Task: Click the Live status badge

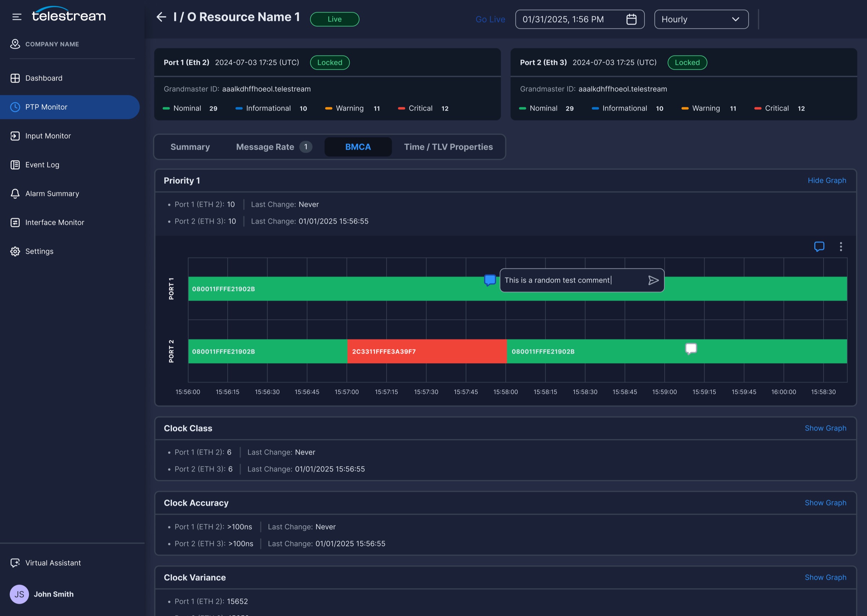Action: 335,19
